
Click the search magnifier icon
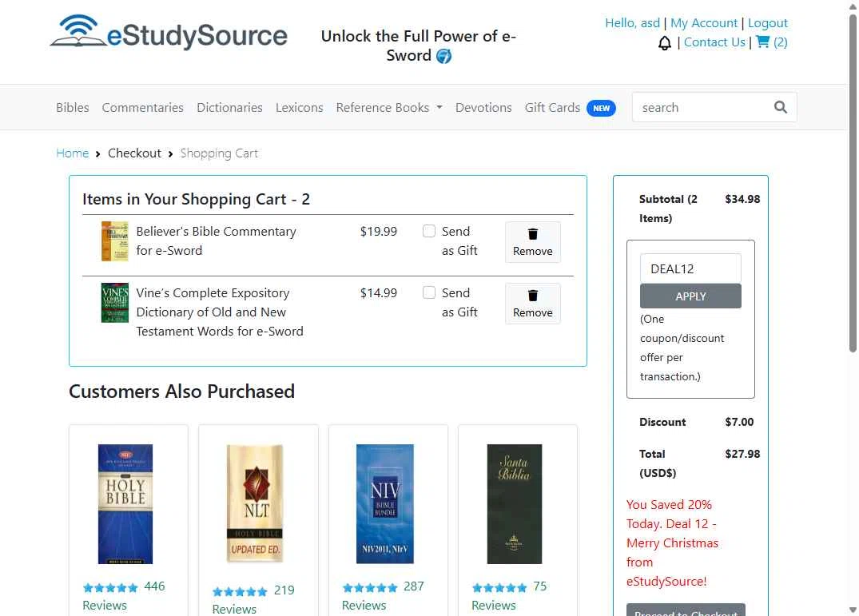click(781, 107)
